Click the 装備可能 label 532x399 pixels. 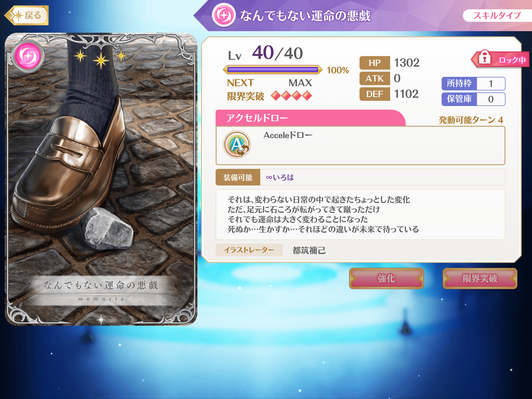(x=238, y=177)
